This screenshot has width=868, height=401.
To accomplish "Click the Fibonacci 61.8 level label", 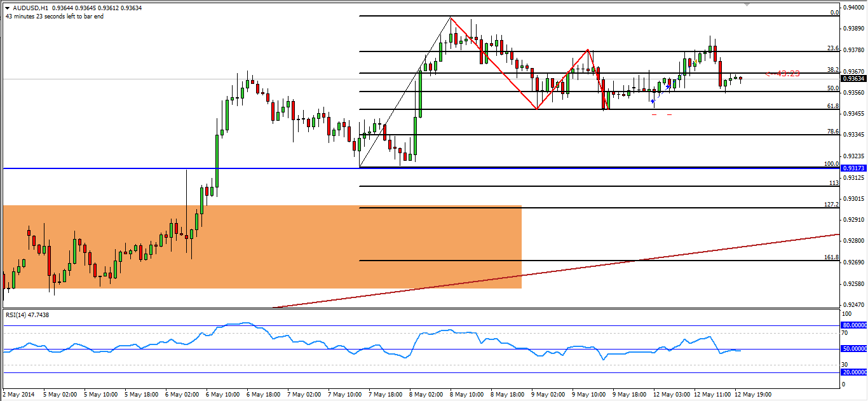I will point(833,106).
